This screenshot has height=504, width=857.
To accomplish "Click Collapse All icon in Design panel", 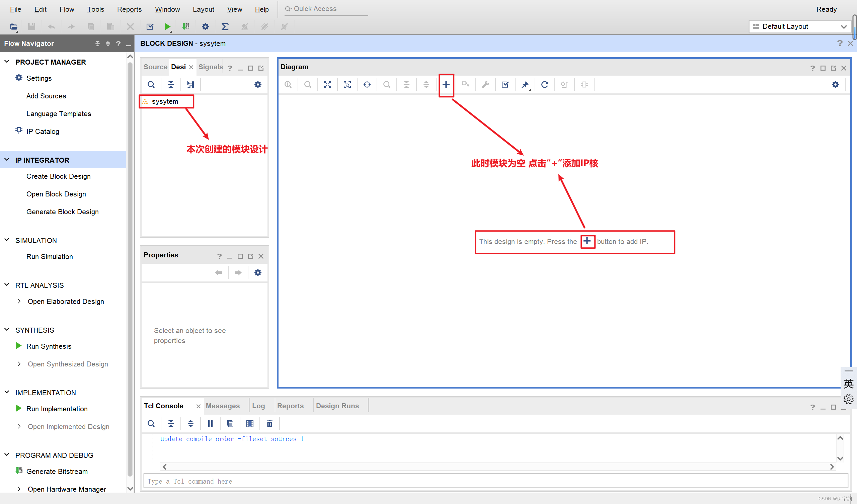I will click(x=171, y=85).
